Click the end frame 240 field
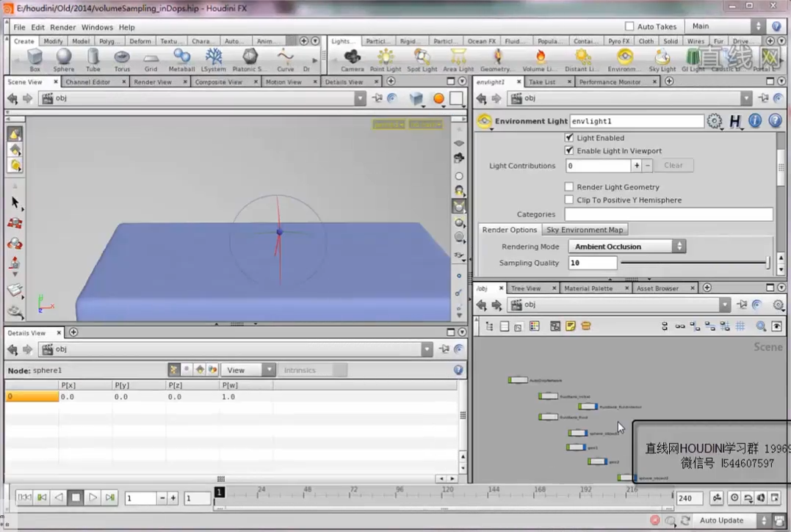This screenshot has width=791, height=532. 689,498
